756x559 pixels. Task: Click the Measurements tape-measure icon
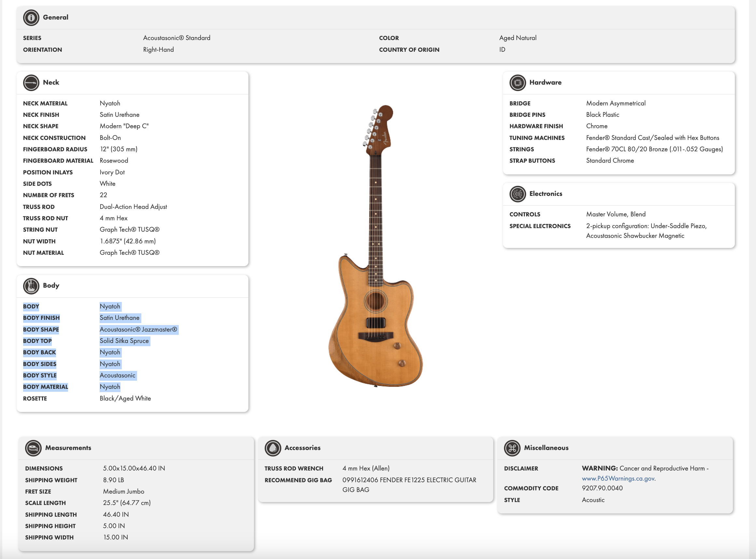tap(33, 448)
